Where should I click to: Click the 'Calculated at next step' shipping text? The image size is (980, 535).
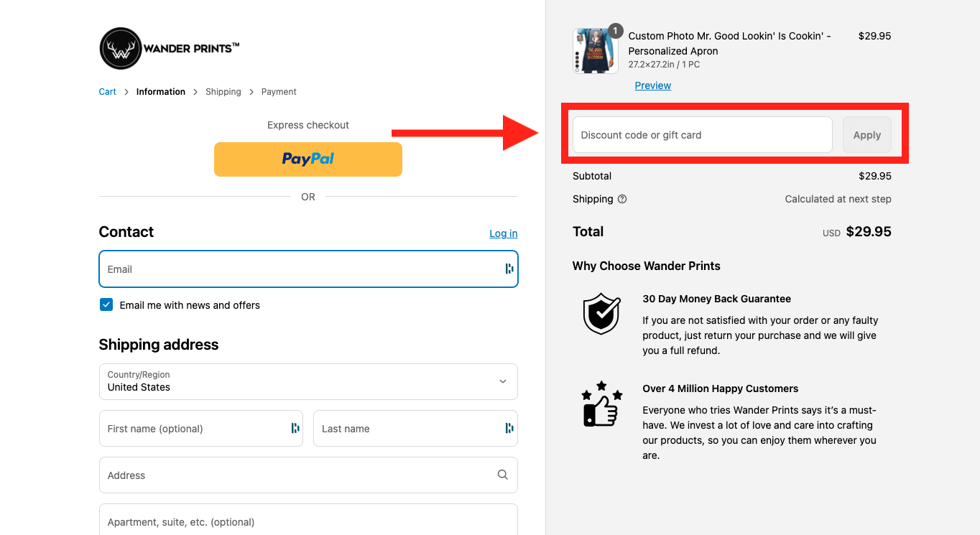coord(838,199)
